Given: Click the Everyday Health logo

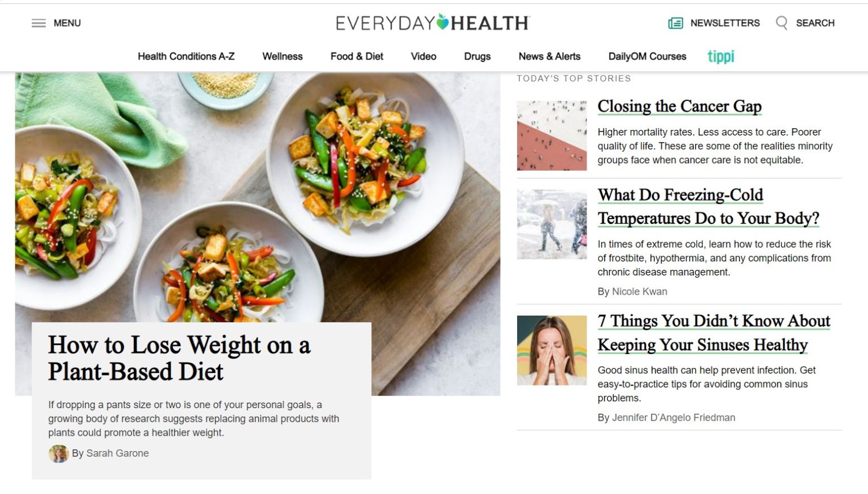Looking at the screenshot, I should [x=432, y=23].
